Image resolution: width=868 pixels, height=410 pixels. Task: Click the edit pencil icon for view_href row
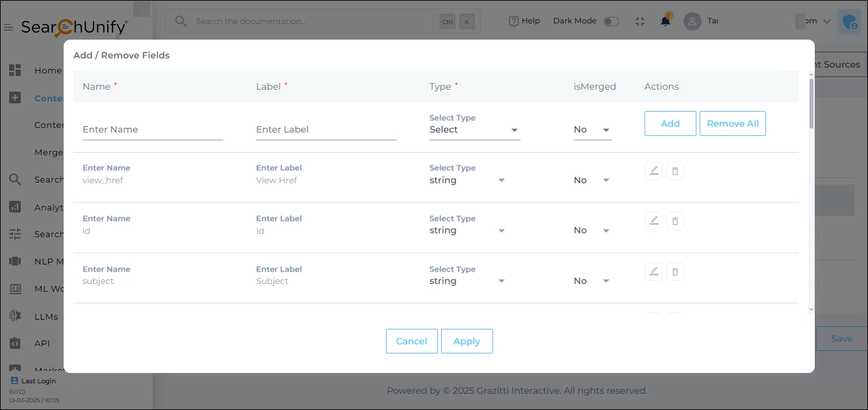pos(654,171)
